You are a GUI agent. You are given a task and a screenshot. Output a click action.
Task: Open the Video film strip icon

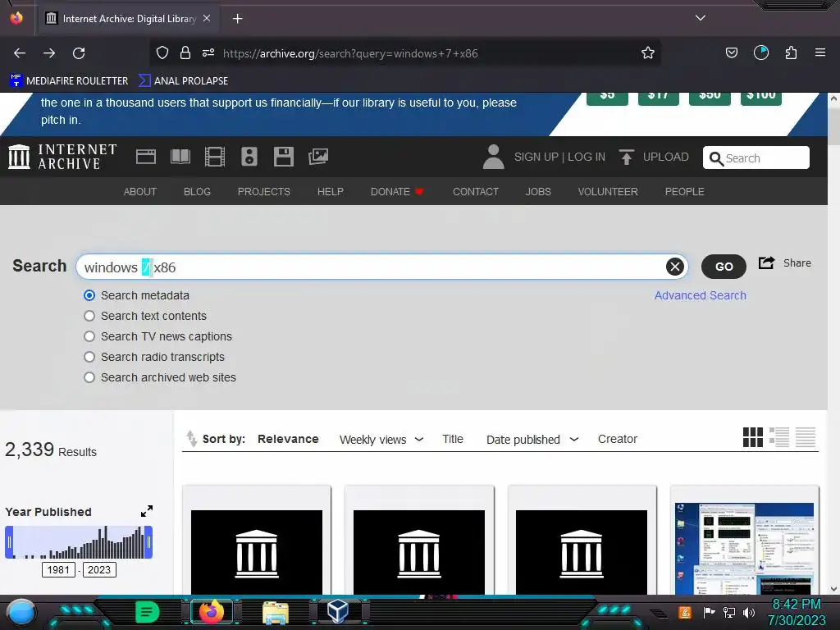coord(215,157)
